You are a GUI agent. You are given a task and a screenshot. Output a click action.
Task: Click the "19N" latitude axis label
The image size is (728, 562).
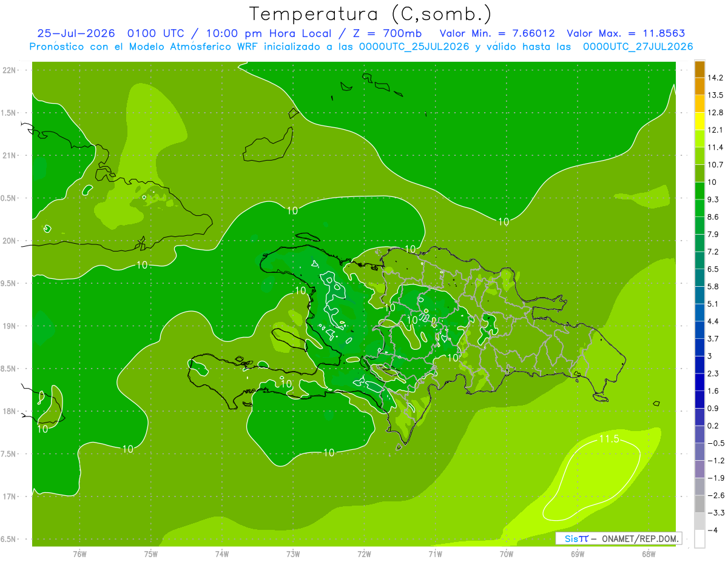pyautogui.click(x=10, y=326)
